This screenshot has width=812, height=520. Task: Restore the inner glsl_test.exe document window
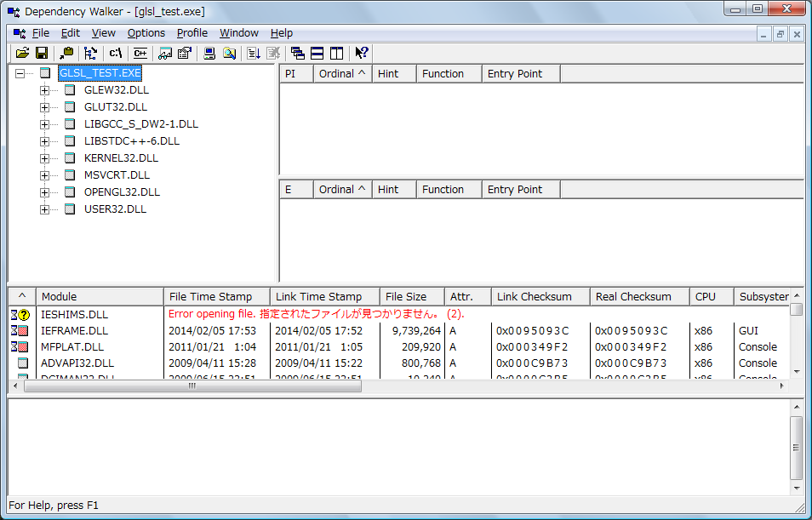tap(780, 34)
